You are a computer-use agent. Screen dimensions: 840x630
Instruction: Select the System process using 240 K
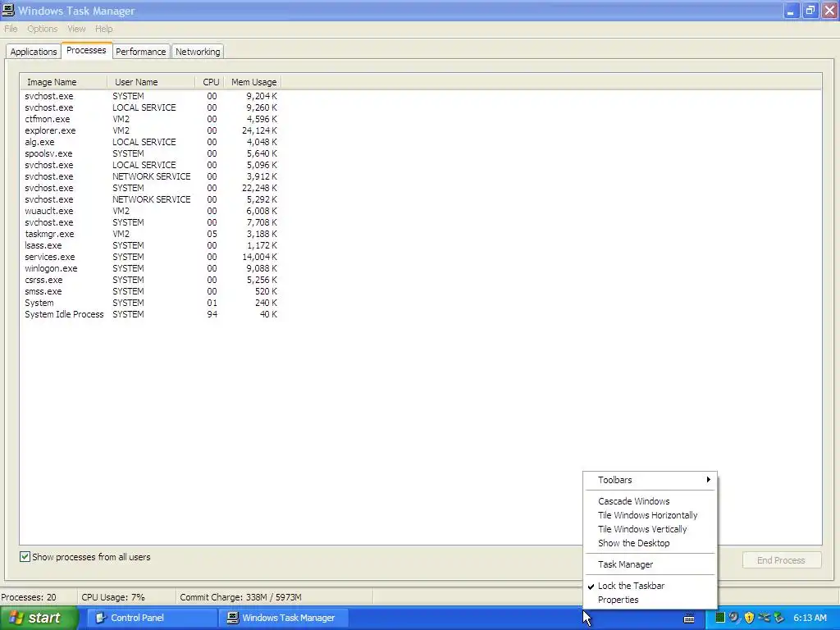pyautogui.click(x=151, y=304)
